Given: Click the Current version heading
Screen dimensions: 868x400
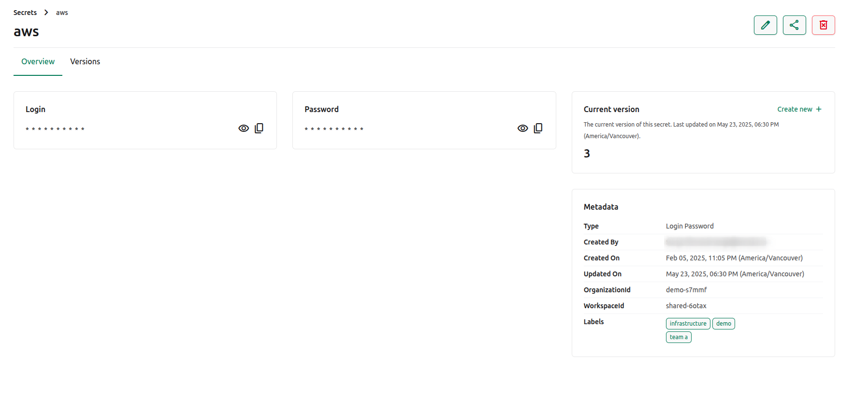Looking at the screenshot, I should click(x=611, y=109).
